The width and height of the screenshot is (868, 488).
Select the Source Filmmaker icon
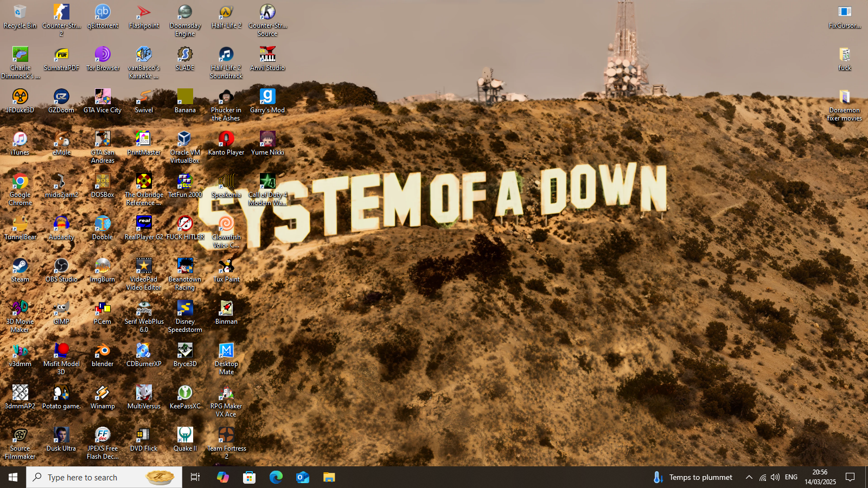[x=20, y=444]
